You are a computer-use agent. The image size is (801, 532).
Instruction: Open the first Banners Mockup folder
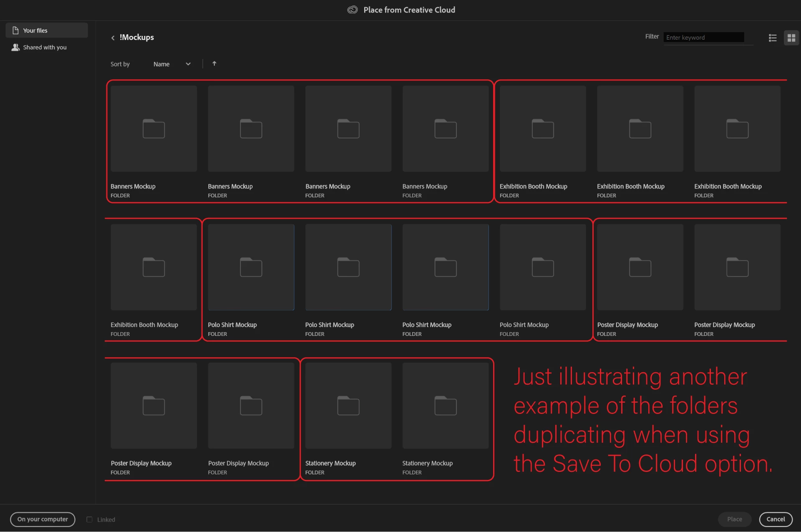[154, 129]
